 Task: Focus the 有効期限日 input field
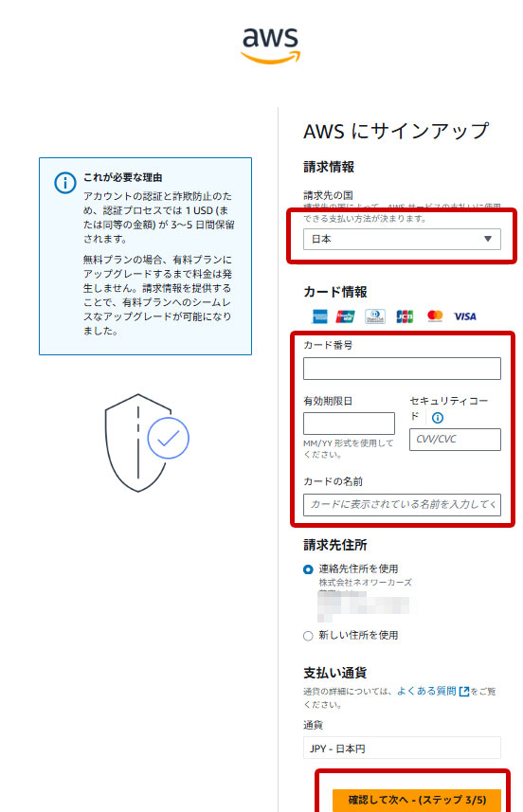coord(349,424)
